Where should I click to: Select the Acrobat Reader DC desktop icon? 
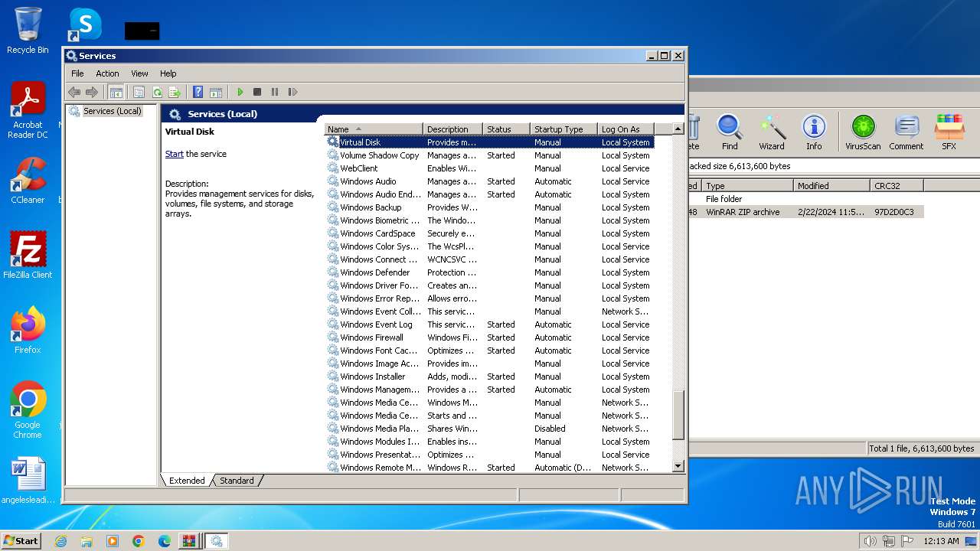[x=28, y=110]
